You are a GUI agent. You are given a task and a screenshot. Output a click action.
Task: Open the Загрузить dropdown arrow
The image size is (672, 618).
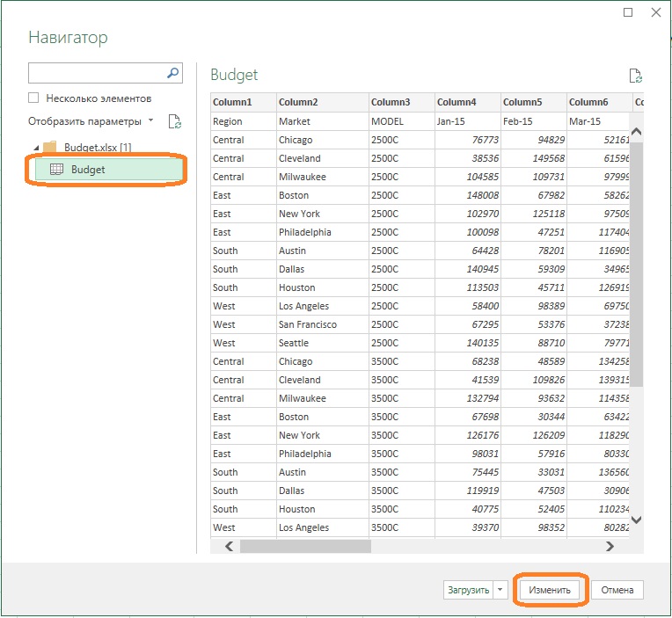pyautogui.click(x=500, y=590)
